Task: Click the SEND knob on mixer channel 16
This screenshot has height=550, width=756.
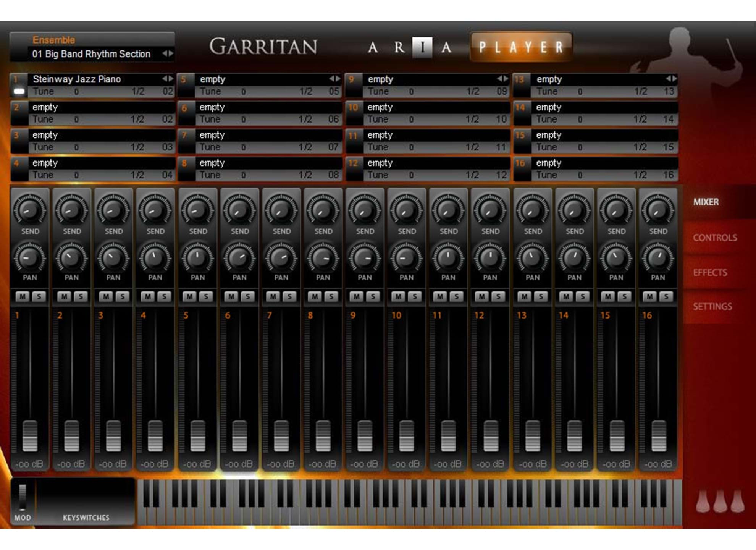Action: [658, 210]
